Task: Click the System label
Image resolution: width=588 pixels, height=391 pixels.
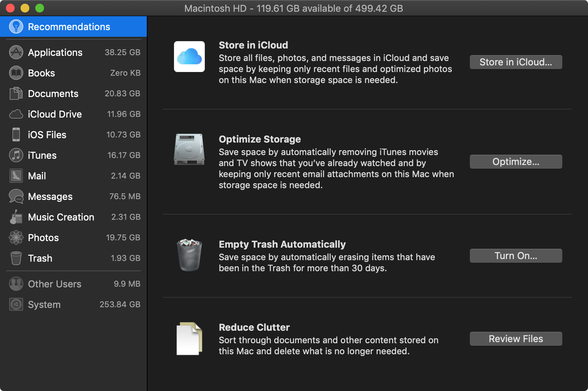Action: tap(44, 305)
